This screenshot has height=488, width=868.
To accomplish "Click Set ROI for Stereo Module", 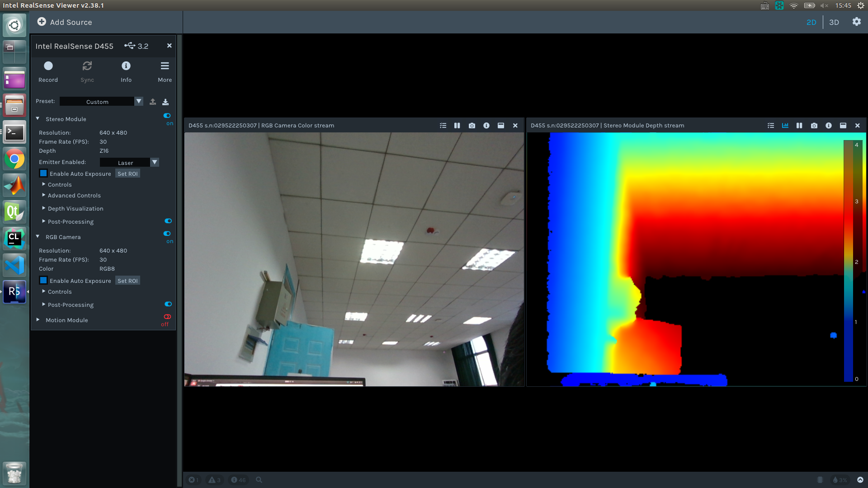I will (x=127, y=174).
